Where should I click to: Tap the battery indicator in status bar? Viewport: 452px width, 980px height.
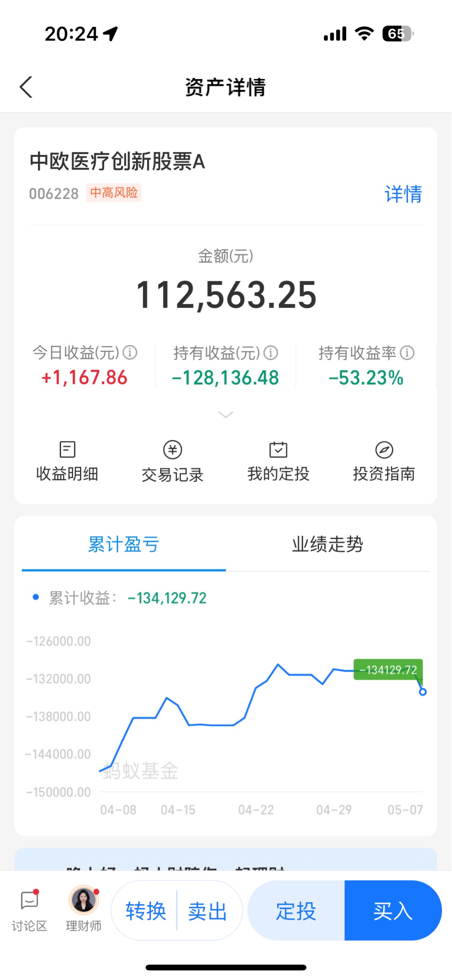(398, 34)
